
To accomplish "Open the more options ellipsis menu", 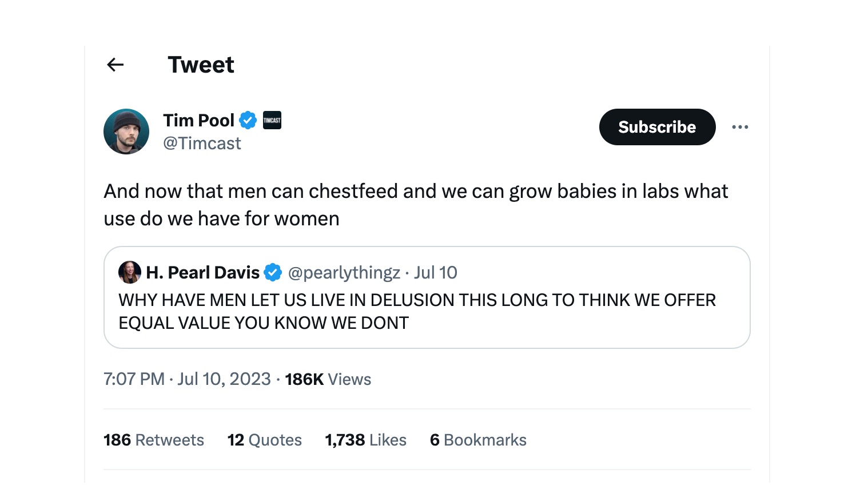I will coord(740,127).
